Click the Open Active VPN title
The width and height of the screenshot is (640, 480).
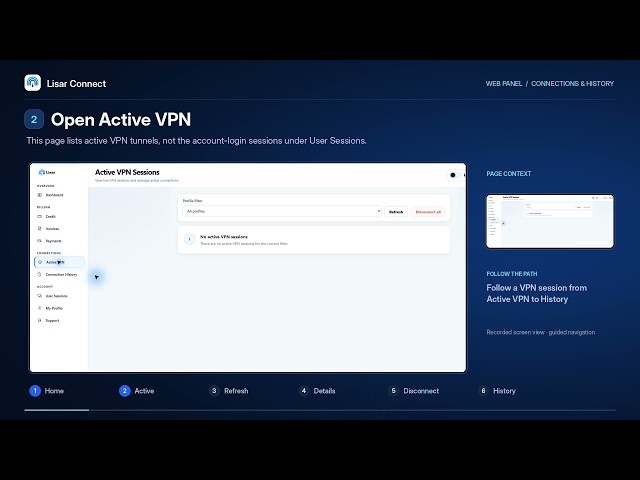point(121,120)
